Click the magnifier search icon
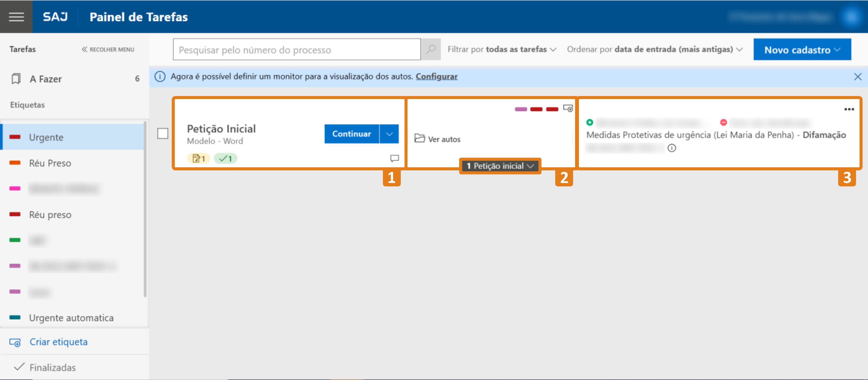The width and height of the screenshot is (868, 380). point(430,50)
